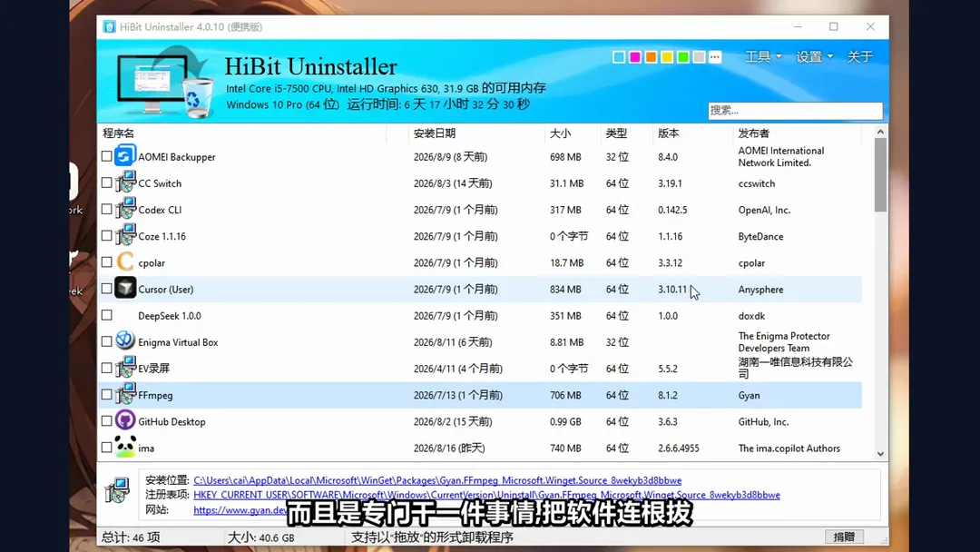The width and height of the screenshot is (980, 552).
Task: Tick the FFmpeg checkbox
Action: point(107,394)
